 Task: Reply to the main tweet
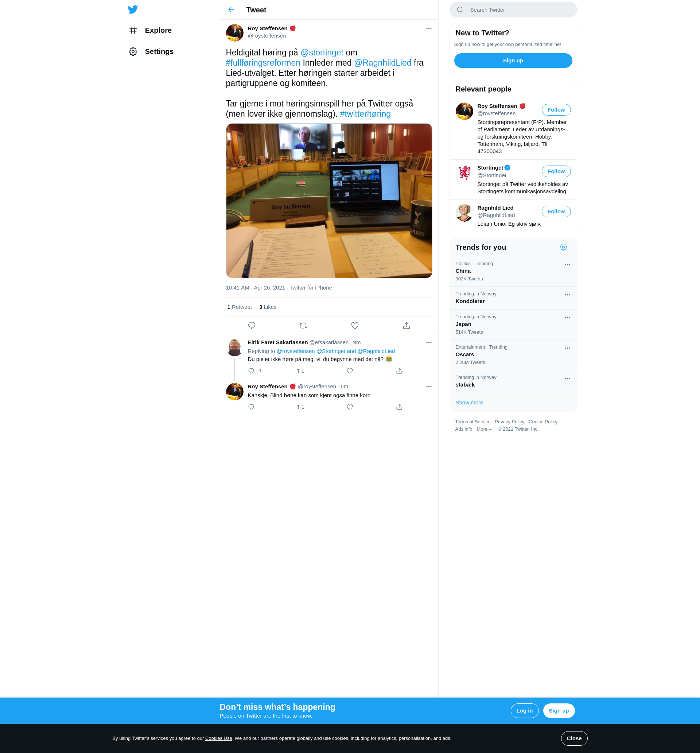252,325
